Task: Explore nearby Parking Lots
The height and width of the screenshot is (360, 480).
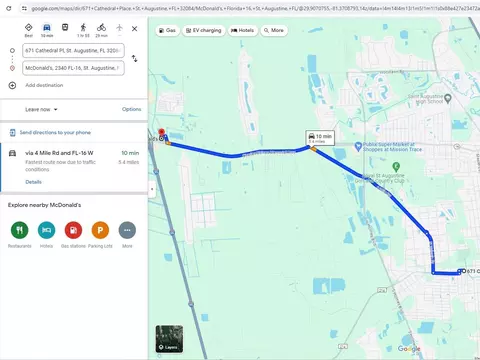Action: tap(100, 230)
